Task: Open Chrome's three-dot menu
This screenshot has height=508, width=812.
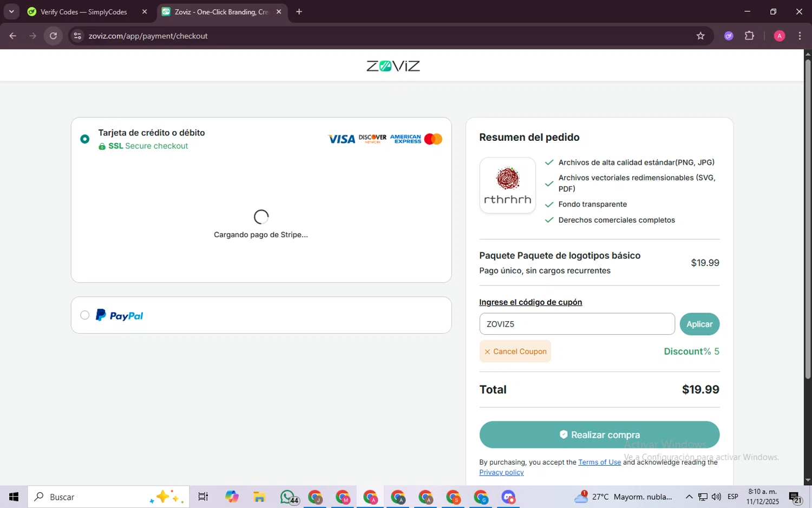Action: [x=800, y=36]
